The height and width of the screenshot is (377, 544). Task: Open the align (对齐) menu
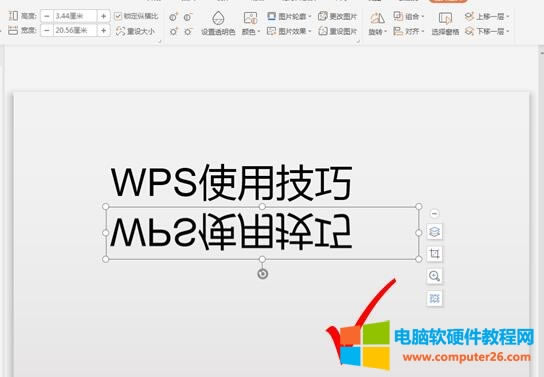click(x=408, y=32)
